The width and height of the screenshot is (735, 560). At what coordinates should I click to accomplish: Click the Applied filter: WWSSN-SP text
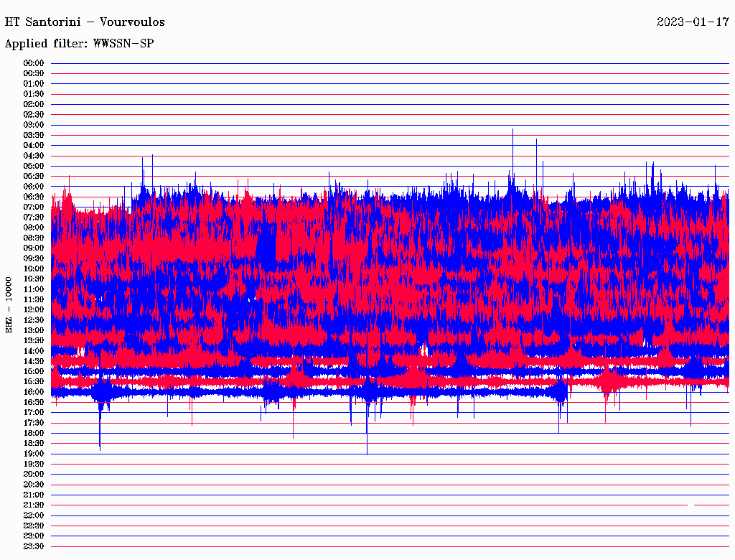click(x=79, y=43)
